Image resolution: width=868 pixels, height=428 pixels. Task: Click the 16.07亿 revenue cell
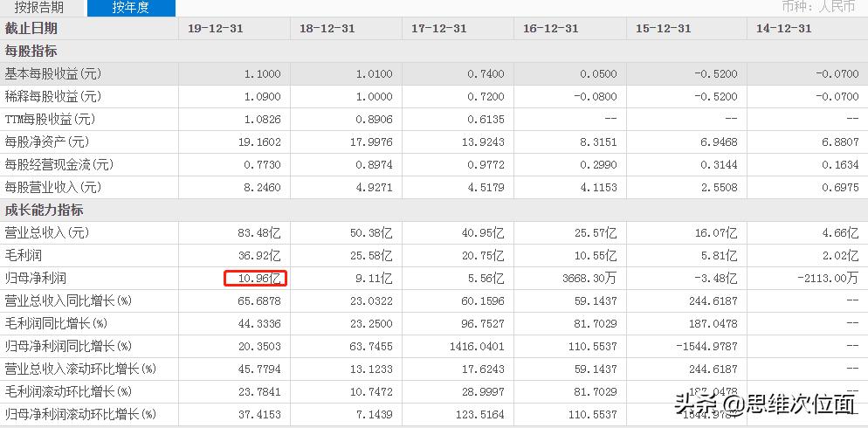click(715, 232)
